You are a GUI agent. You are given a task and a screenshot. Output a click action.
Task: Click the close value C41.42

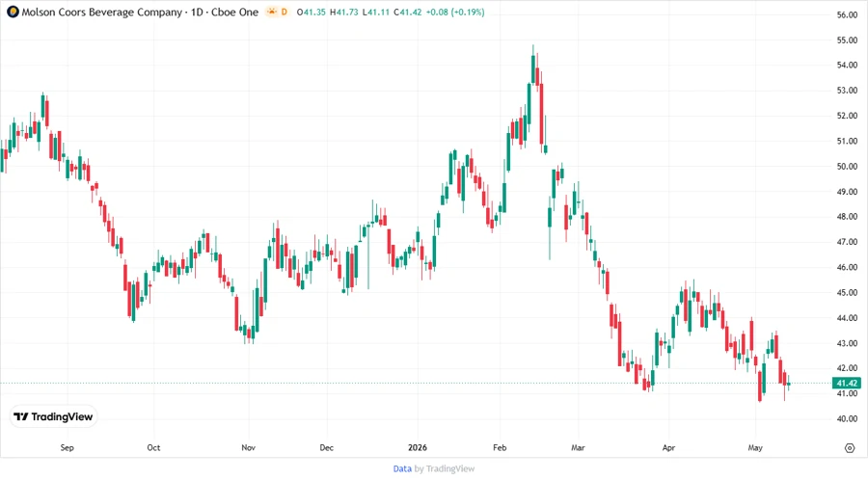pyautogui.click(x=408, y=12)
